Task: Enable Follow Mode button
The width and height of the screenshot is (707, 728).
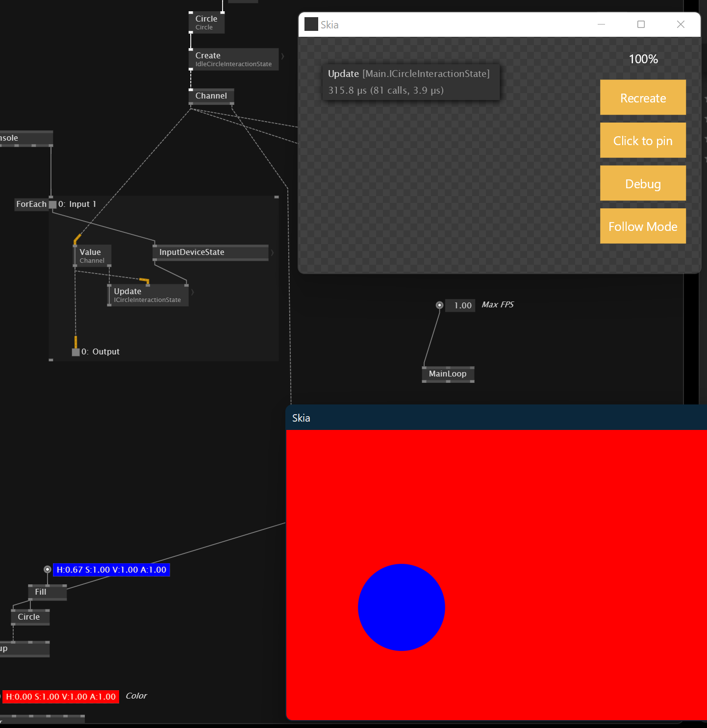Action: [643, 226]
